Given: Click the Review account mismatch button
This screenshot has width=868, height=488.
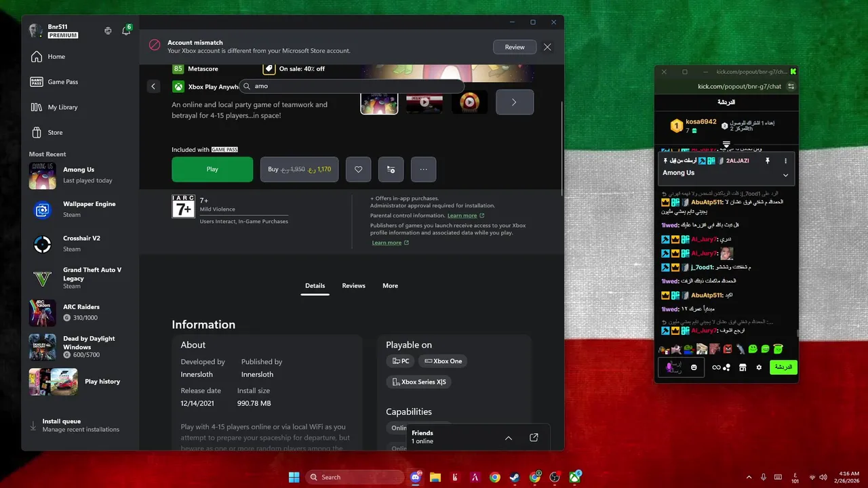Looking at the screenshot, I should pyautogui.click(x=515, y=47).
